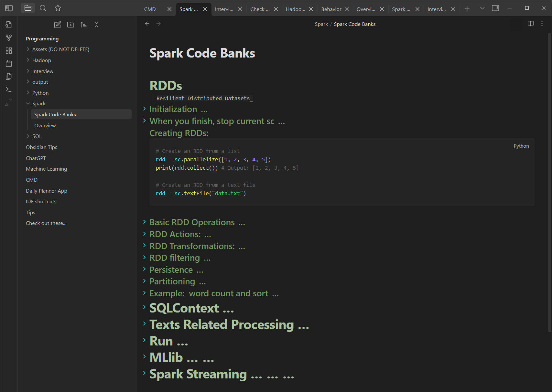The width and height of the screenshot is (552, 392).
Task: Click the editor's vertical scrollbar
Action: point(549,181)
